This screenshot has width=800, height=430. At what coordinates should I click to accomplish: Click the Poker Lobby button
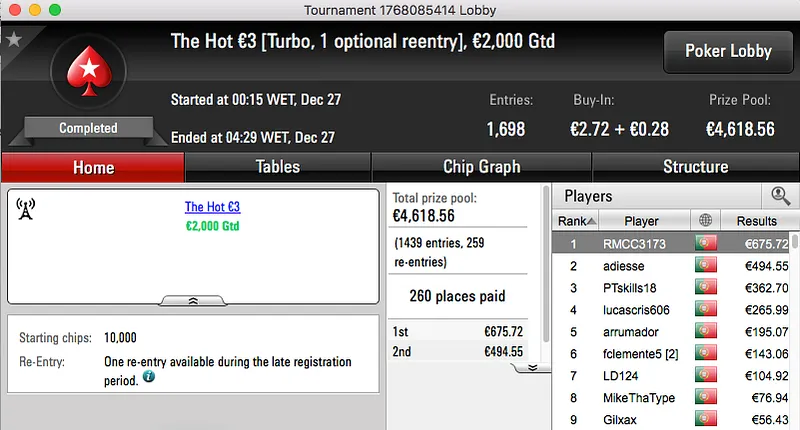(x=728, y=51)
